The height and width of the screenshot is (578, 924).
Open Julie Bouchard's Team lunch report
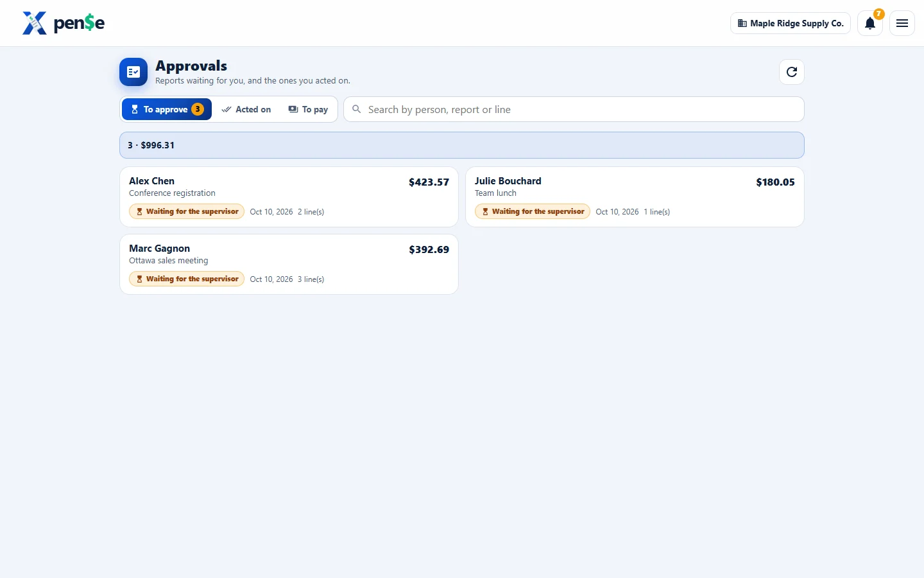pyautogui.click(x=635, y=197)
